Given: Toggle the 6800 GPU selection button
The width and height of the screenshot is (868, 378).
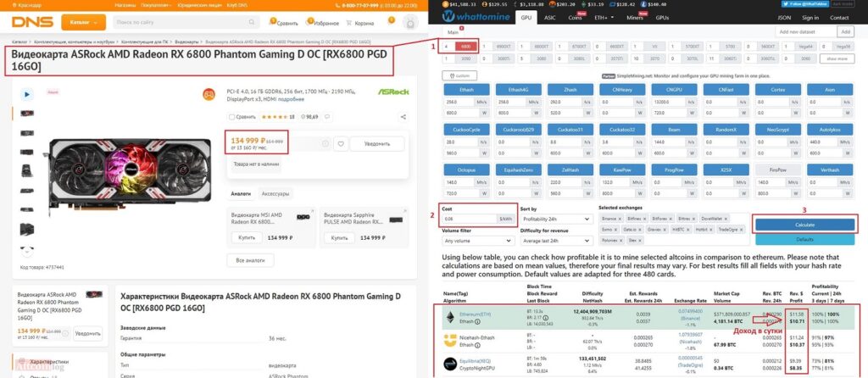Looking at the screenshot, I should tap(465, 46).
